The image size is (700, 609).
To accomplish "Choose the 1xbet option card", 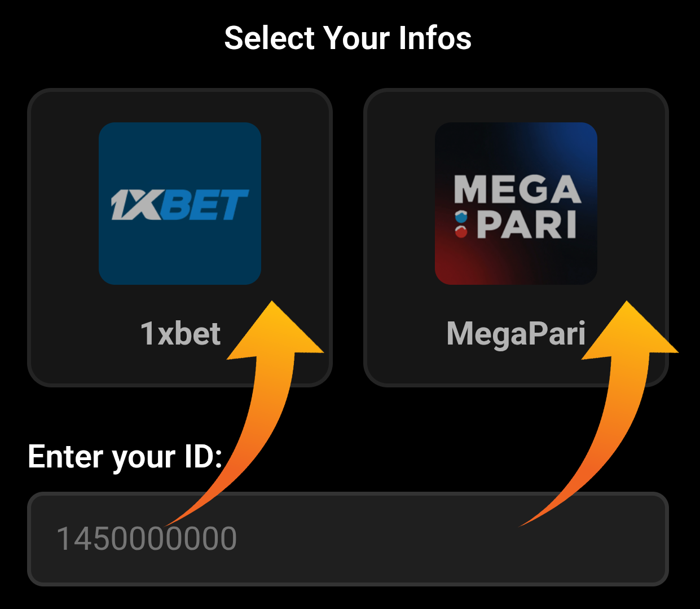I will pos(180,237).
